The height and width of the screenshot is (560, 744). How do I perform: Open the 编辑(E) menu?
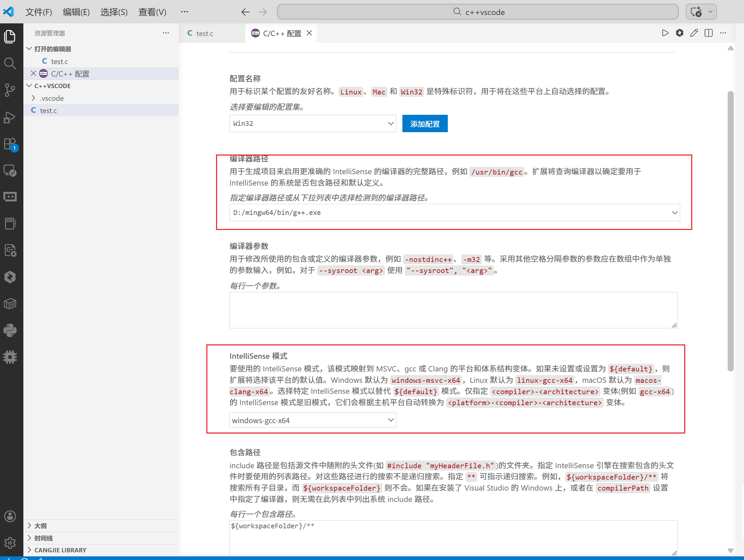coord(76,12)
